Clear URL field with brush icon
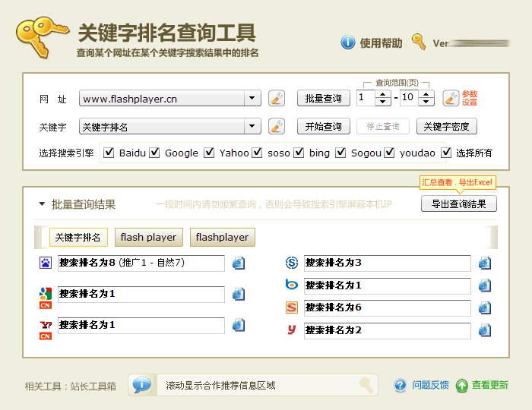532x410 pixels. coord(277,98)
